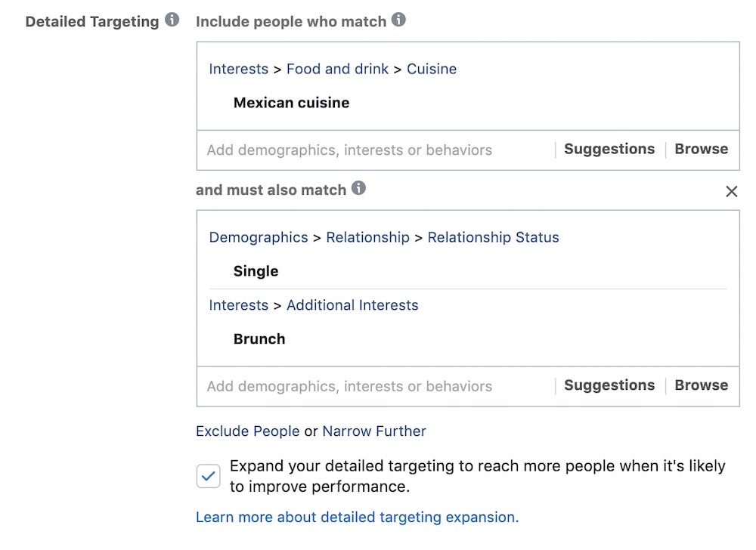The height and width of the screenshot is (550, 756).
Task: Click the Relationship Status breadcrumb
Action: (x=493, y=238)
